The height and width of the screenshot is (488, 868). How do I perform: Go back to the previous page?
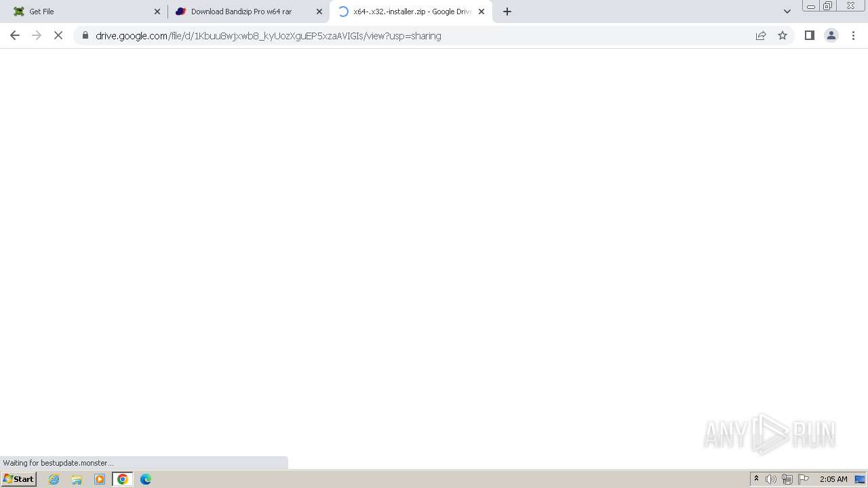pos(15,35)
